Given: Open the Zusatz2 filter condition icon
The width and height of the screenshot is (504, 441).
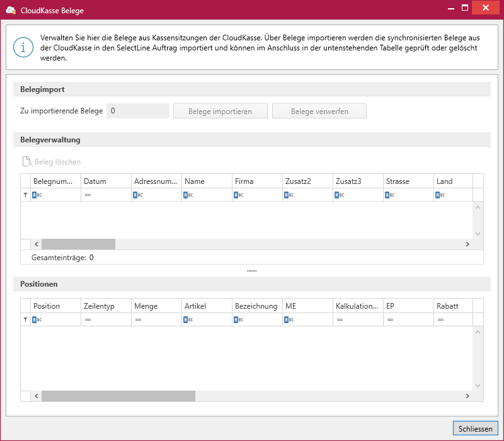Looking at the screenshot, I should point(289,195).
